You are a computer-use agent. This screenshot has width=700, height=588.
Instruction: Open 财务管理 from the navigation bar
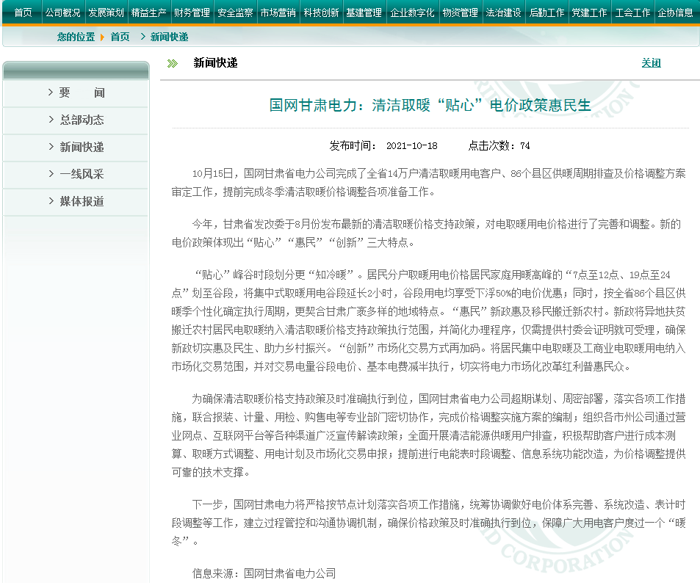192,12
